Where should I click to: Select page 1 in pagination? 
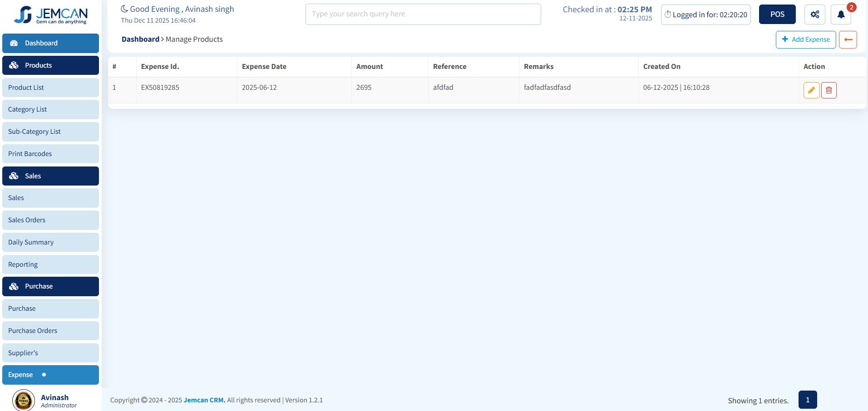click(808, 400)
